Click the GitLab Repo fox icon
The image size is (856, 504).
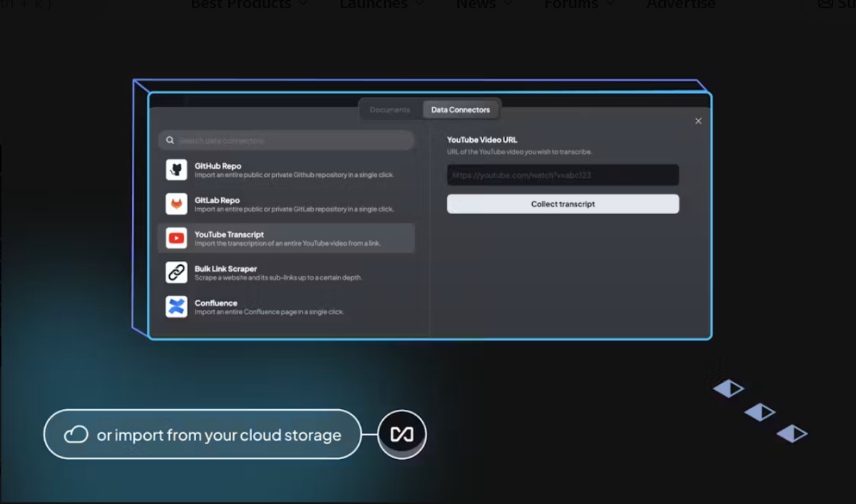click(x=176, y=204)
